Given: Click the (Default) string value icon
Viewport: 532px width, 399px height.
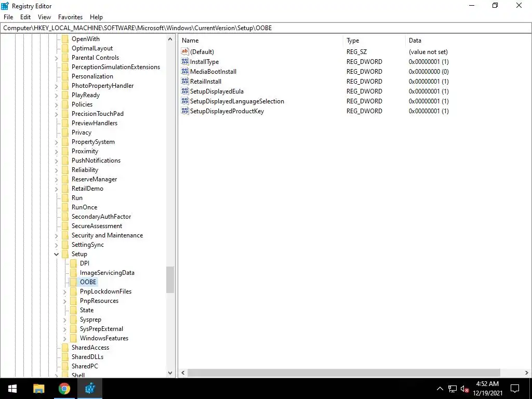Looking at the screenshot, I should tap(185, 51).
